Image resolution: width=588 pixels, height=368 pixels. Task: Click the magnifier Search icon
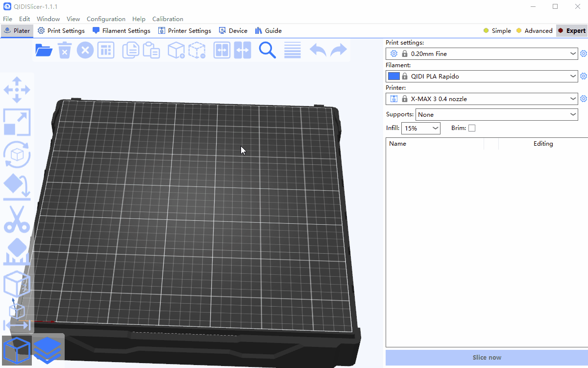pos(267,50)
